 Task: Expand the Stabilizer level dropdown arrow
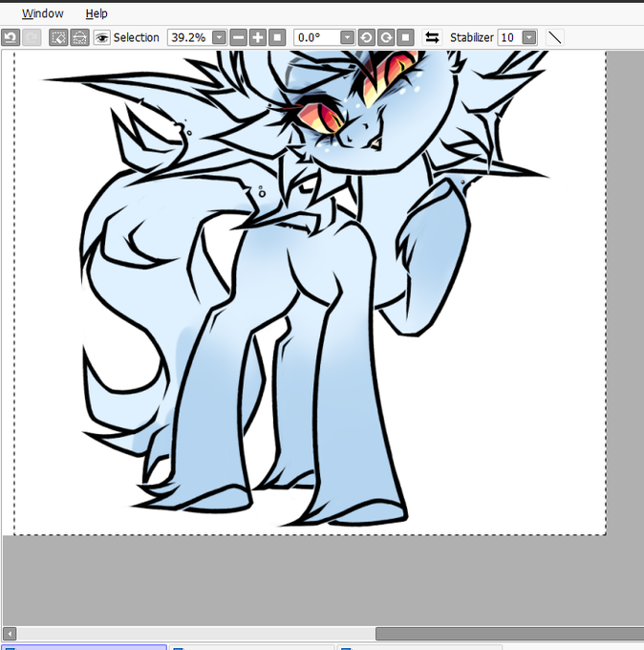click(x=529, y=37)
